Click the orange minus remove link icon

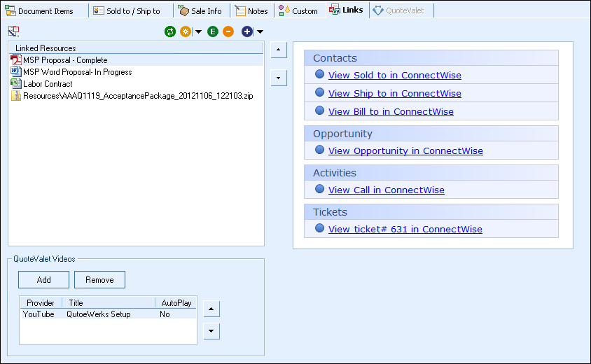tap(228, 31)
